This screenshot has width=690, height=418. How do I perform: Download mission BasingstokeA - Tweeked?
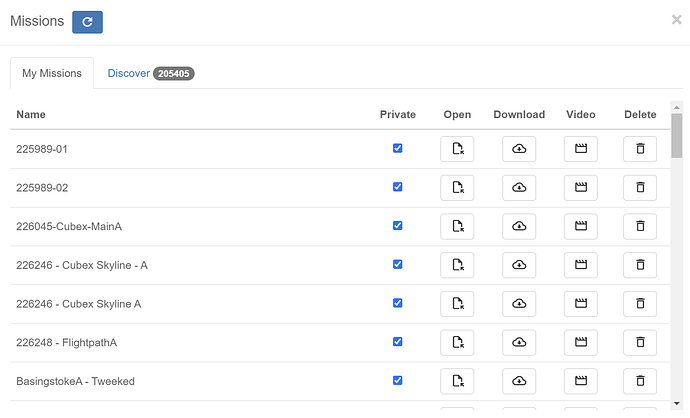pos(519,381)
